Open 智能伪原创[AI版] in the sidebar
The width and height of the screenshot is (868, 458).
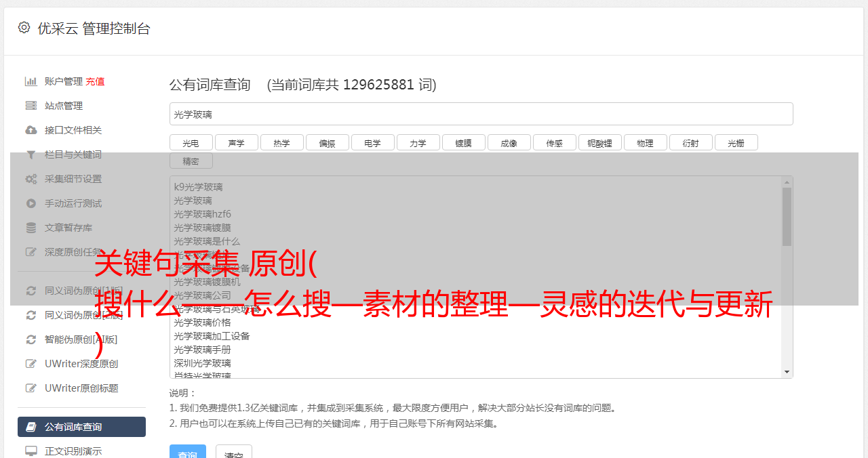[x=81, y=339]
